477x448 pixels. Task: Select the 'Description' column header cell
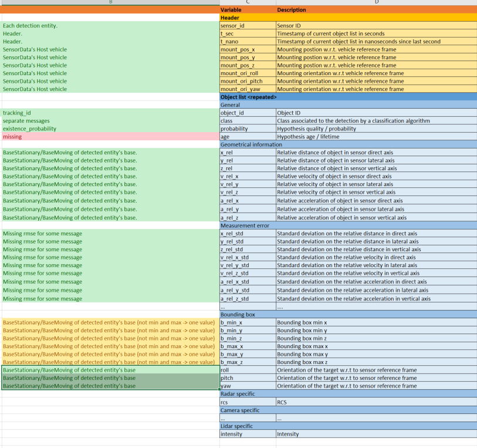377,10
